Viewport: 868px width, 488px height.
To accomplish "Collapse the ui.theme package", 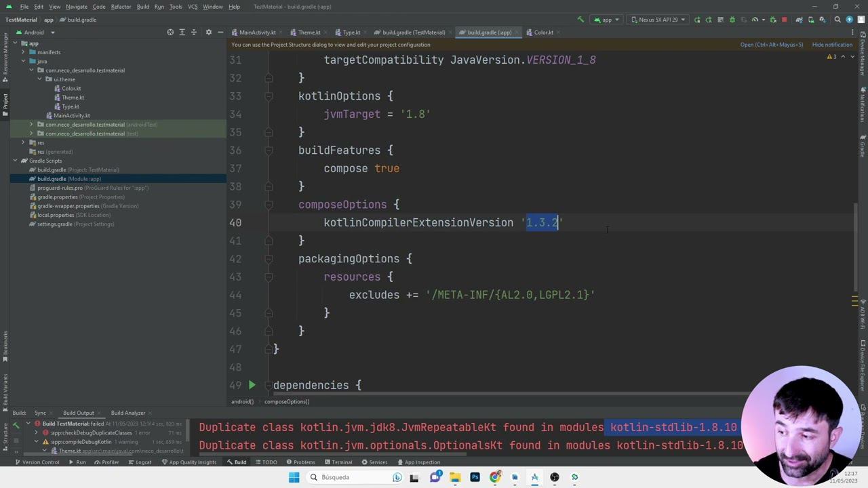I will (x=39, y=79).
